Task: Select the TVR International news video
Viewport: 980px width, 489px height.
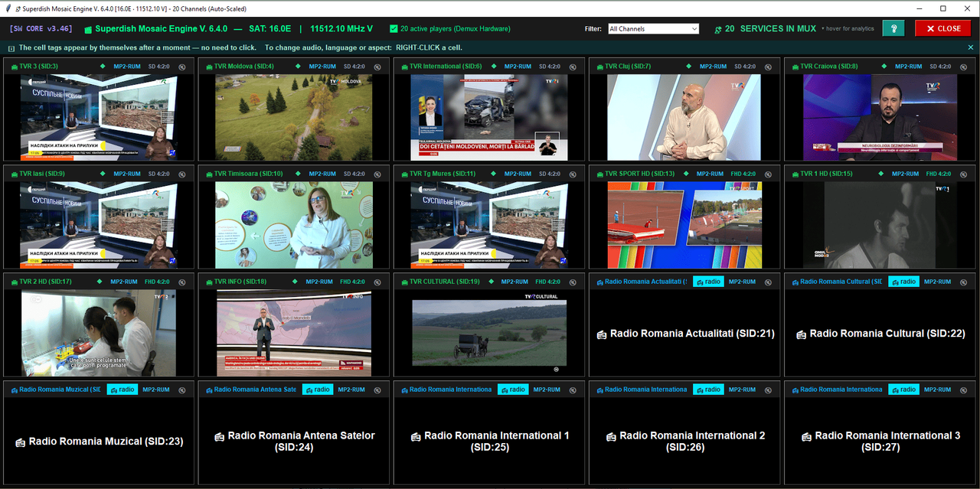Action: pos(489,117)
